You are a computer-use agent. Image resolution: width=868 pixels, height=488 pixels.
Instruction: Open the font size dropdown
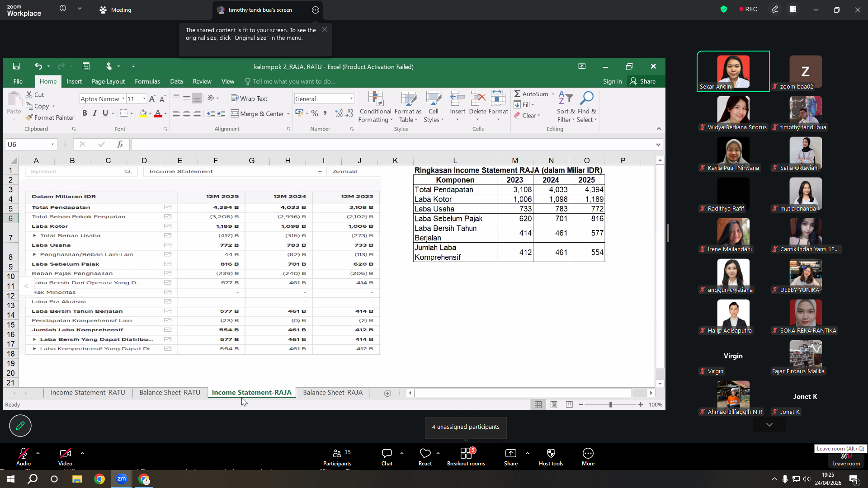click(144, 99)
